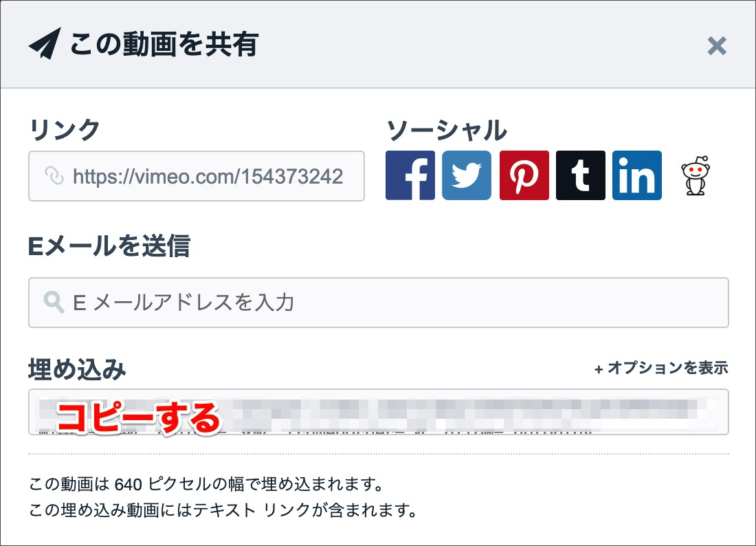Pin the video via Pinterest icon
756x546 pixels.
pyautogui.click(x=524, y=175)
